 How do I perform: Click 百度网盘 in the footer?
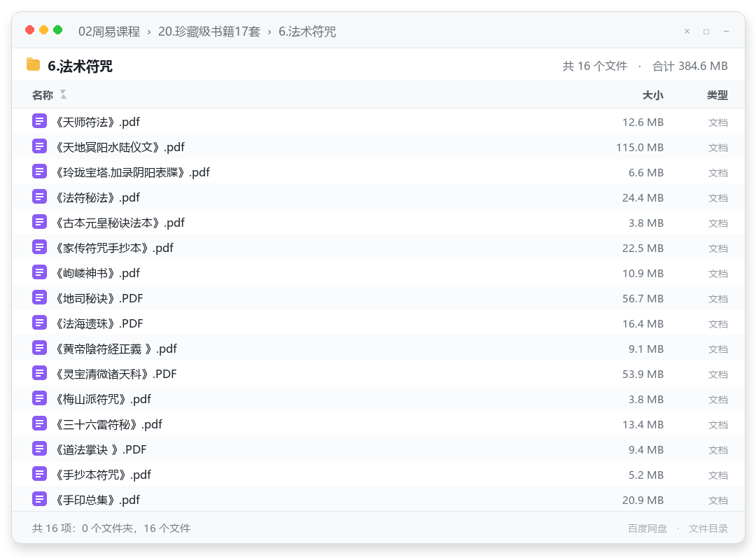coord(647,528)
